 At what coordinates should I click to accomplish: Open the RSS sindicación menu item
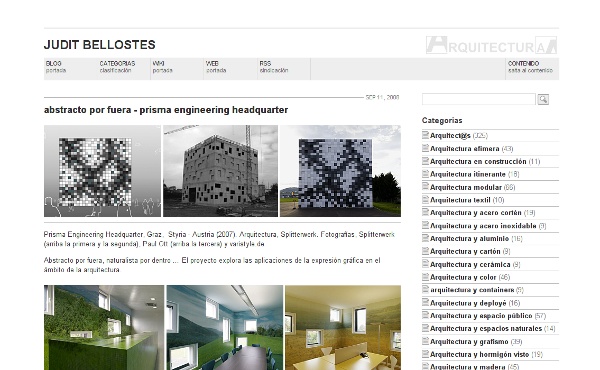(274, 67)
